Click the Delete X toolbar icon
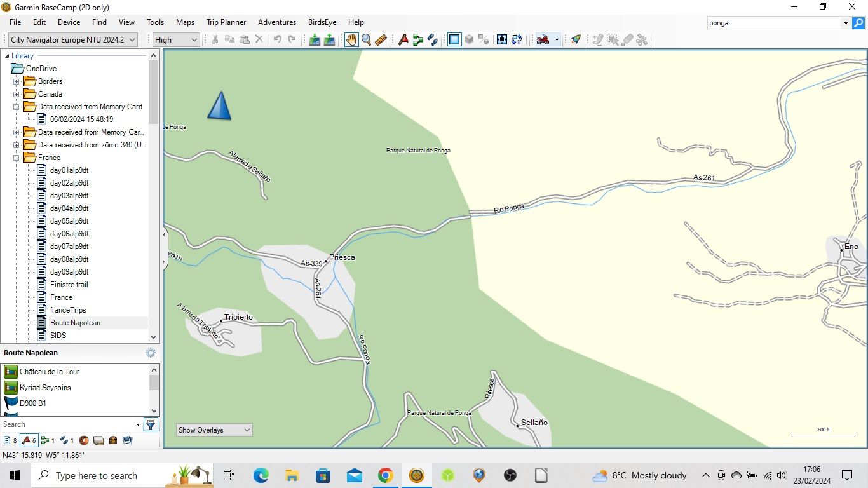This screenshot has height=488, width=868. 259,39
